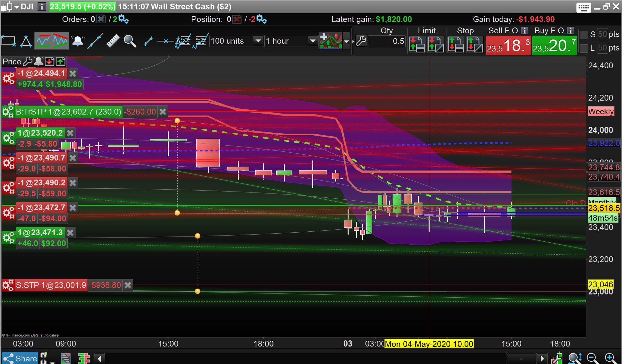
Task: Click the Share button
Action: pyautogui.click(x=20, y=358)
